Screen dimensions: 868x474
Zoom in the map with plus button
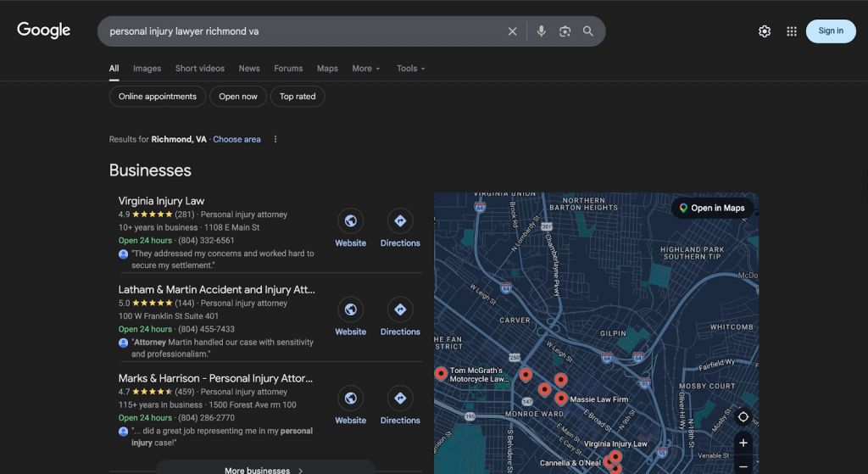tap(743, 443)
